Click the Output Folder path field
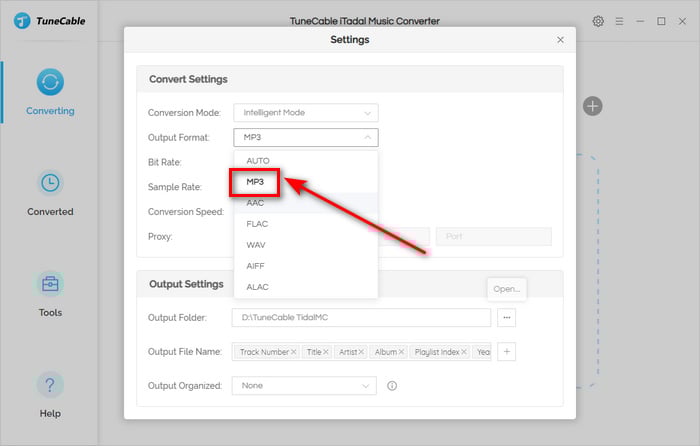 (361, 317)
